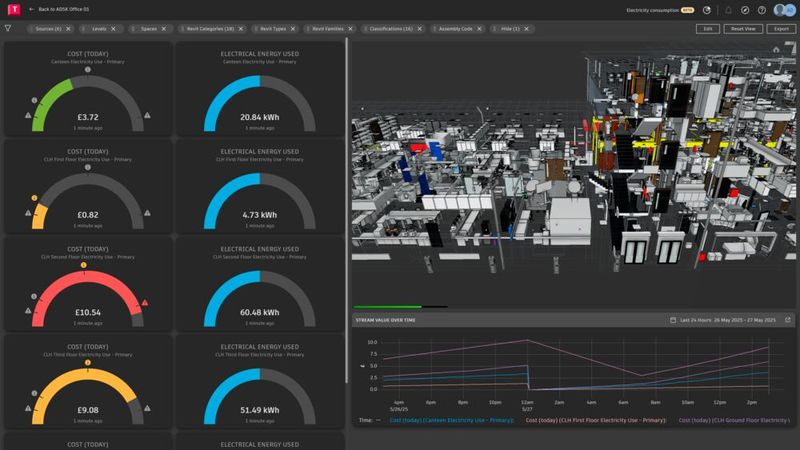Click the 60.48 kWh energy value
This screenshot has width=800, height=450.
[260, 313]
